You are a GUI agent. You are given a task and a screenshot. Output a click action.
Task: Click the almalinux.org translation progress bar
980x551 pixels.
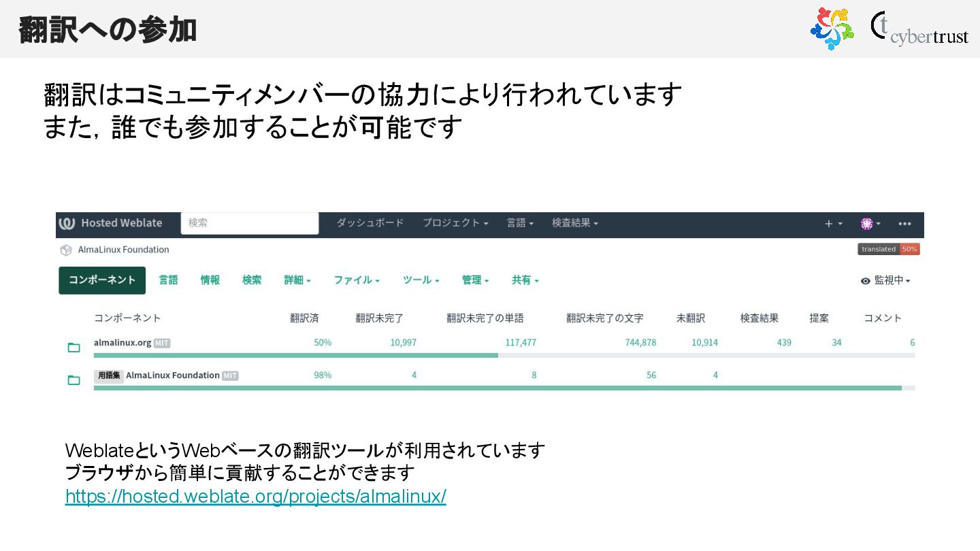(x=504, y=355)
